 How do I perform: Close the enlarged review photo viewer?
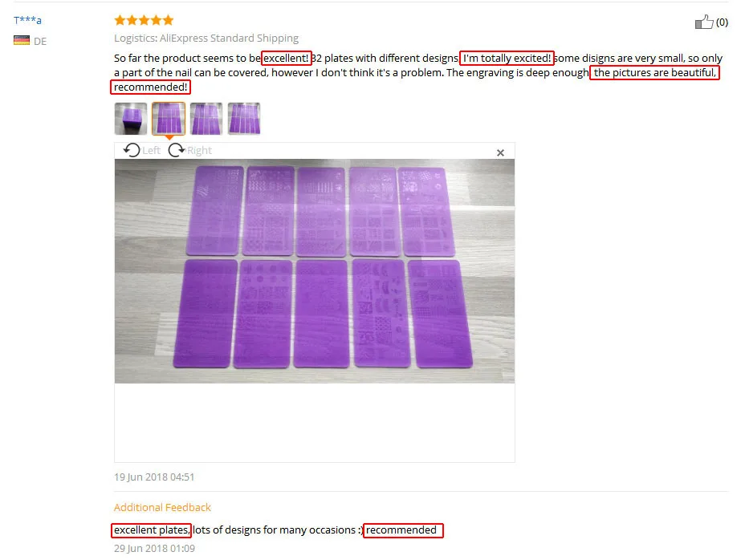pos(500,153)
